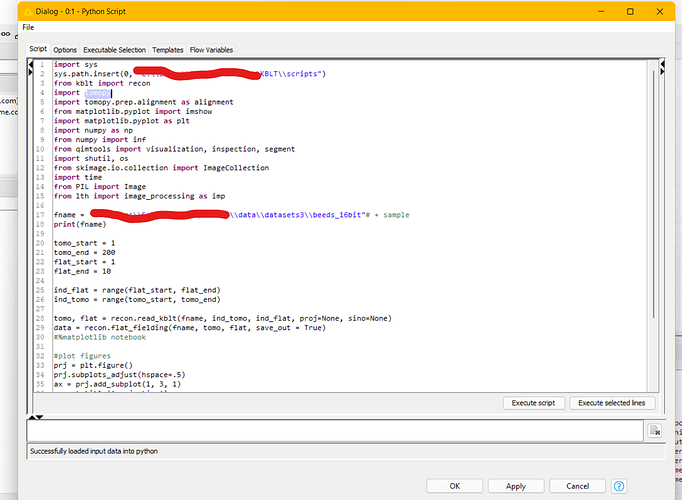Click line 13 'import time'
682x500 pixels.
coord(78,177)
